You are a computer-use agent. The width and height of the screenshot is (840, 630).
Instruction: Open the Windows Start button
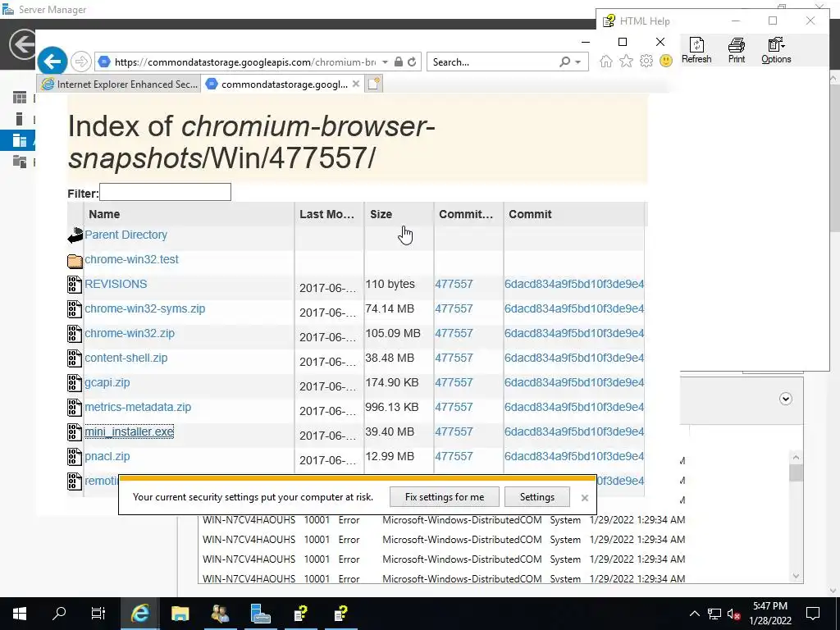coord(20,614)
